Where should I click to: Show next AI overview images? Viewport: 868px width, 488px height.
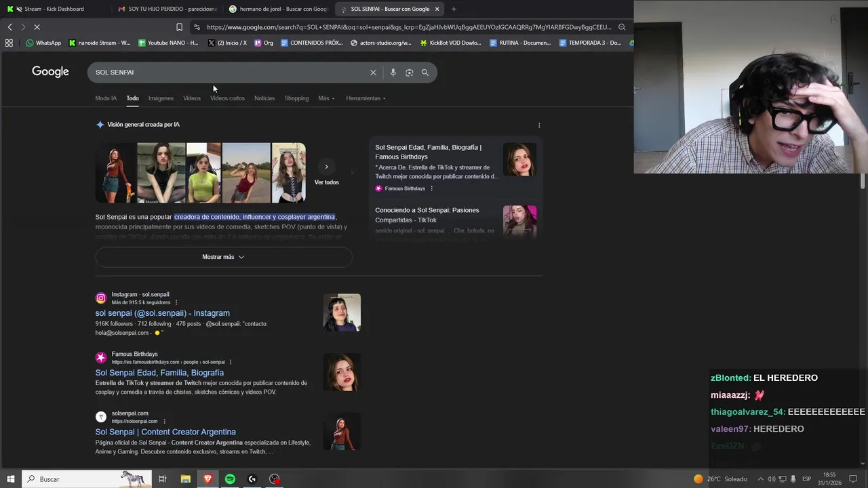[x=326, y=167]
